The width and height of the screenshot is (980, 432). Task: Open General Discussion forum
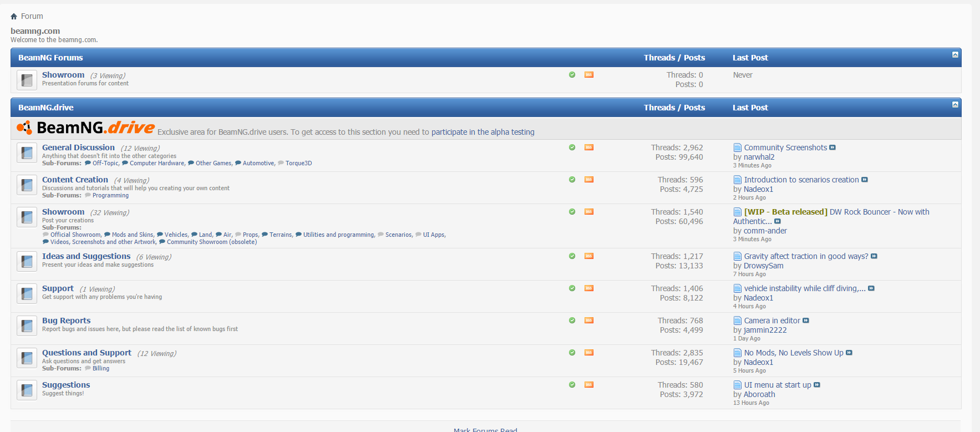tap(78, 148)
